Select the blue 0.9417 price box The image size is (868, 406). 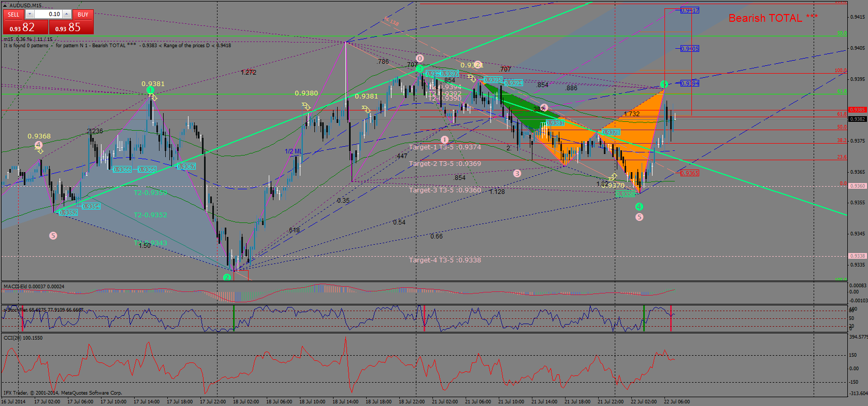pos(689,10)
